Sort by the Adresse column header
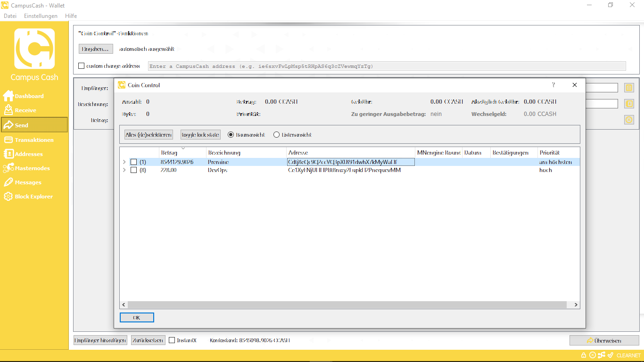 tap(351, 153)
